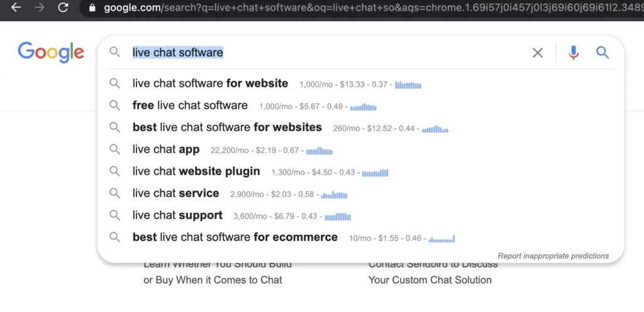
Task: Click the padlock site security icon
Action: [92, 9]
